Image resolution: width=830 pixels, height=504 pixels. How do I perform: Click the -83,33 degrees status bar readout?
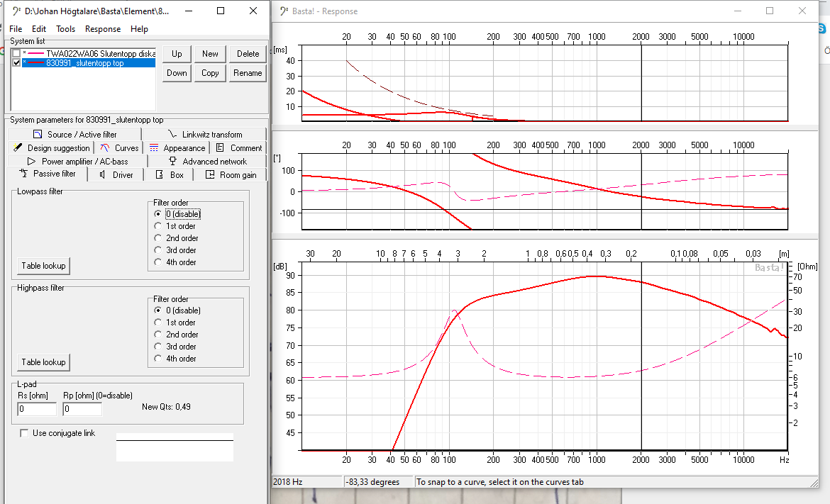tap(379, 482)
